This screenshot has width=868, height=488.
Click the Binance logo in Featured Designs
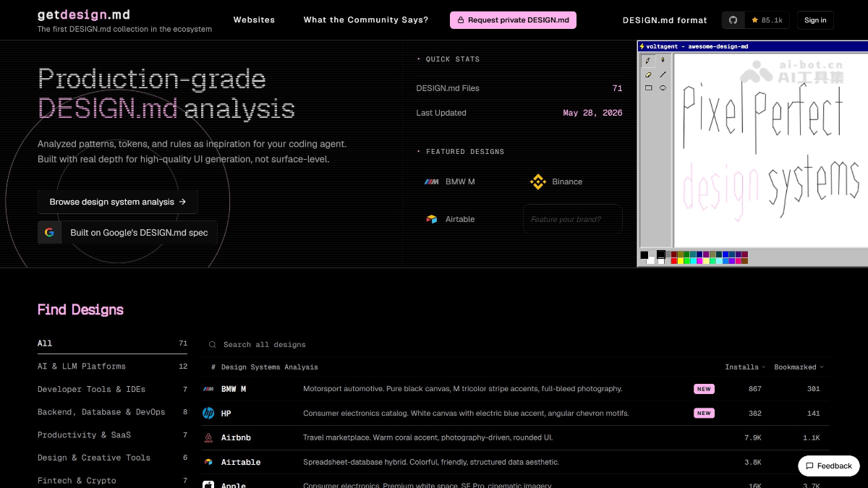[x=538, y=181]
